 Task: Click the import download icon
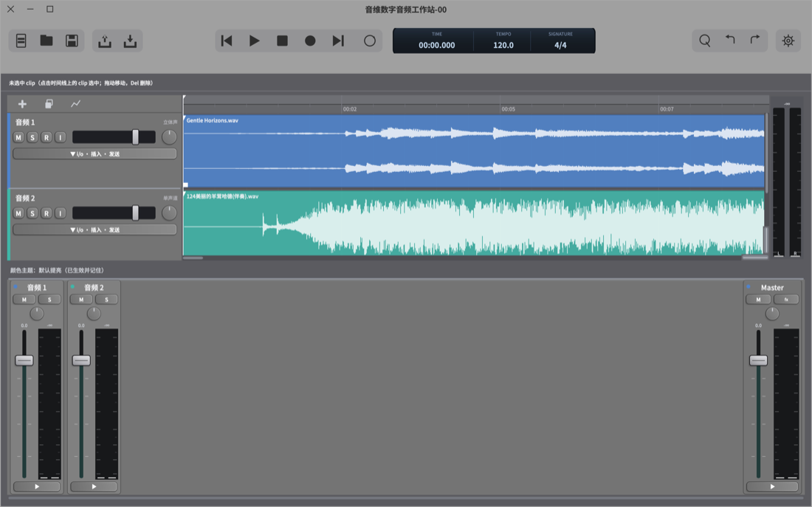point(130,41)
